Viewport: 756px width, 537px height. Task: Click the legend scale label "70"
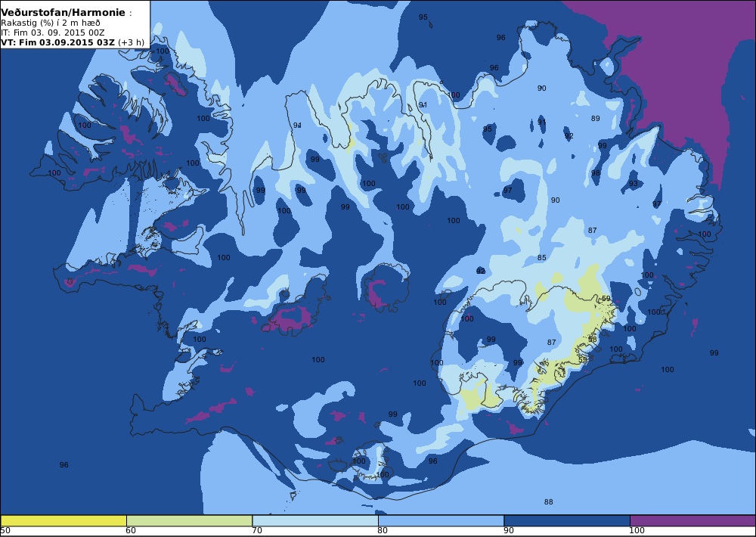257,531
